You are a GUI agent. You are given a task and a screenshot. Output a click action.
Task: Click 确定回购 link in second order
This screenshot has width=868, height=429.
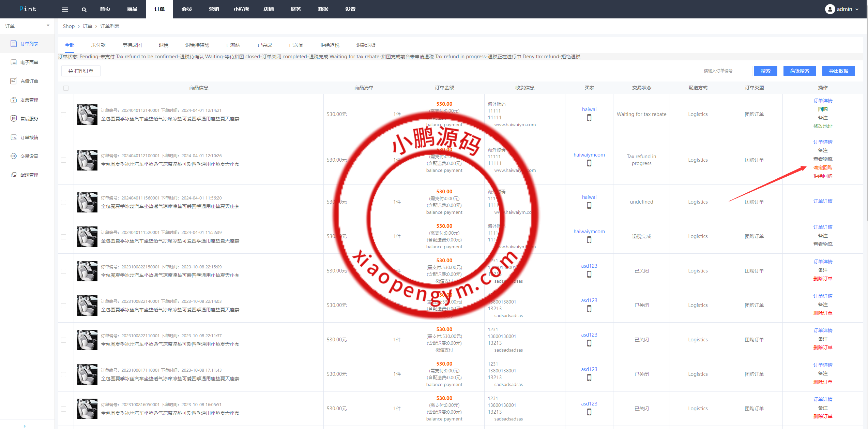(x=823, y=167)
